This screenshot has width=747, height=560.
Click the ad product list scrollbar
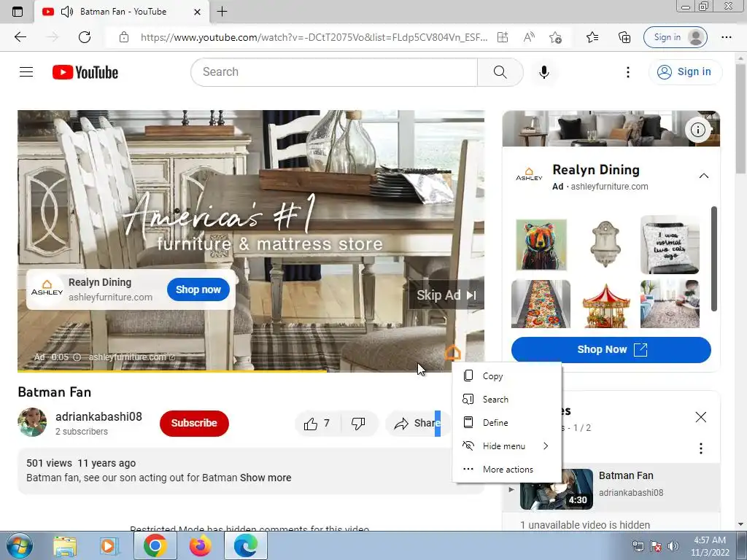(713, 259)
